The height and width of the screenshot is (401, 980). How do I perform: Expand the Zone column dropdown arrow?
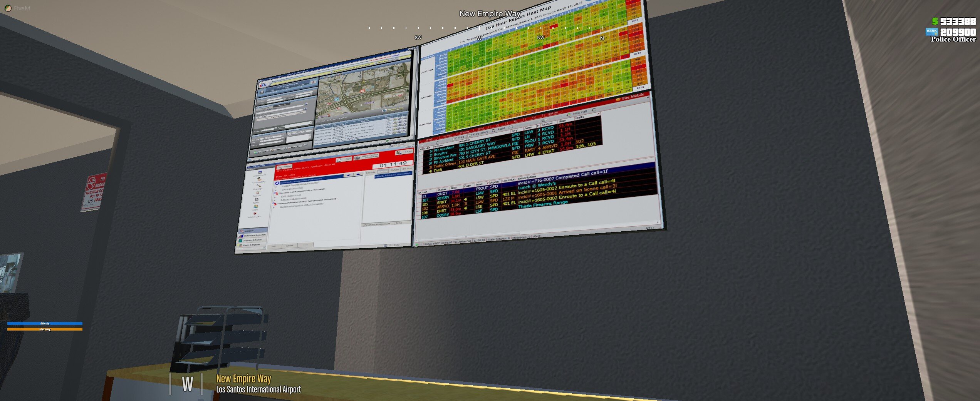point(487,183)
